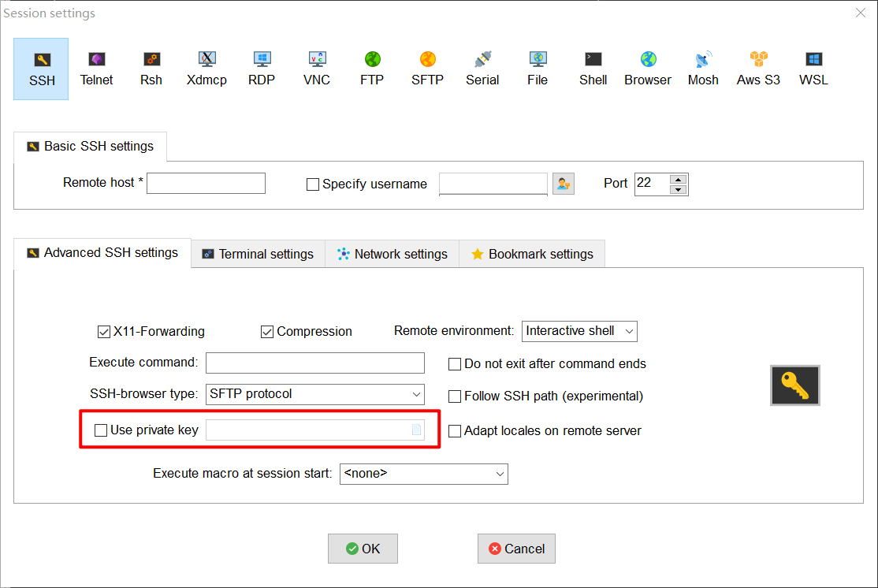
Task: Click the user credentials manager icon
Action: pyautogui.click(x=564, y=184)
